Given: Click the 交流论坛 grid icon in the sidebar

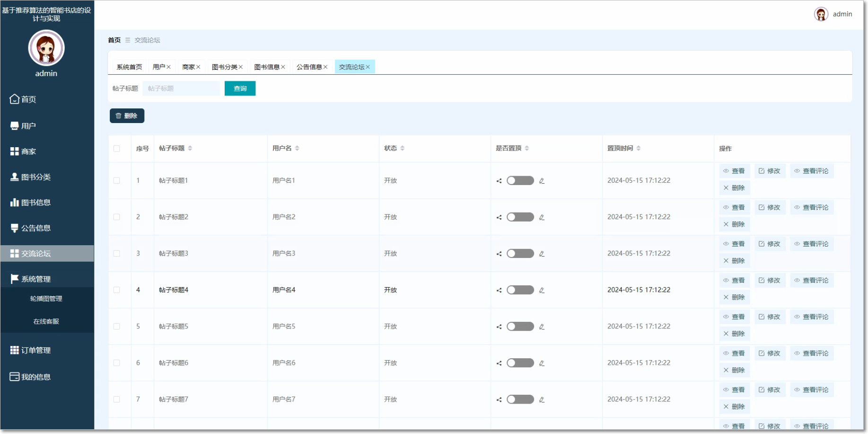Looking at the screenshot, I should [x=15, y=254].
